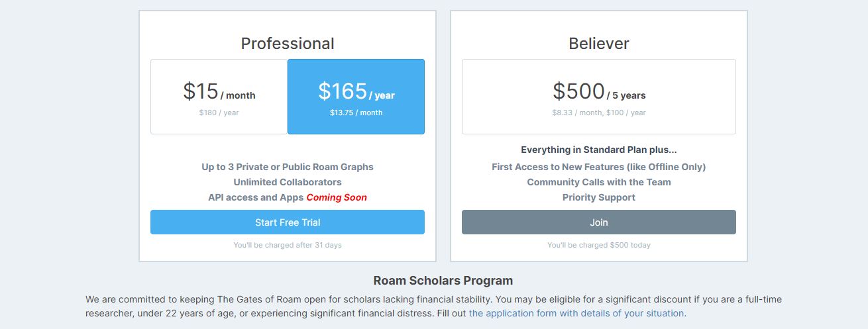Click "You'll be charged after 31 days" note

pos(287,245)
